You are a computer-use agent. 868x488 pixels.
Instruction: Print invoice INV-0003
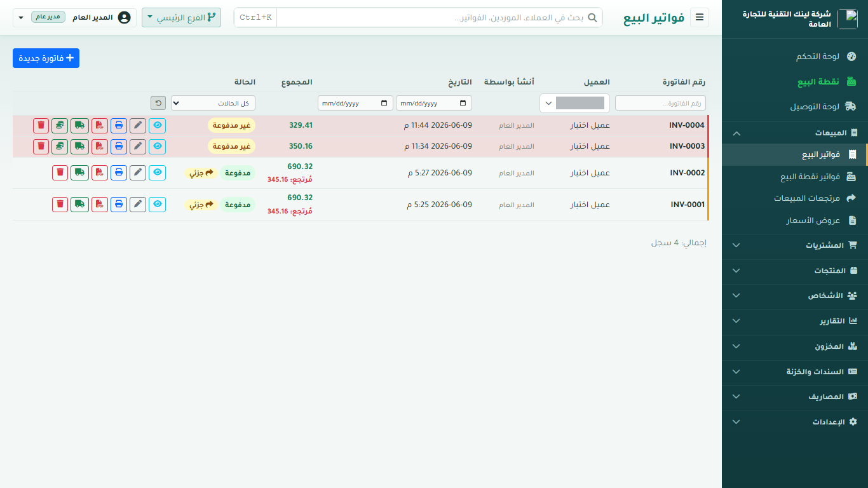(119, 146)
